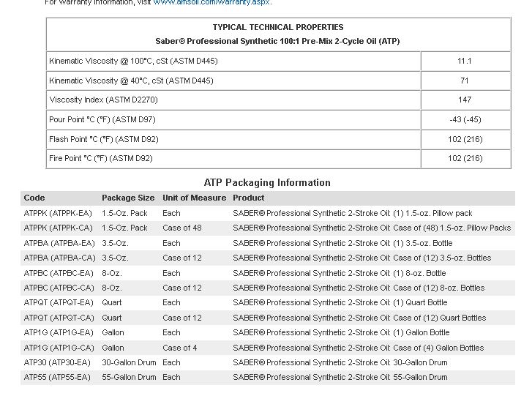Image resolution: width=532 pixels, height=396 pixels.
Task: Click the ATP1G (ATP1G-CA) code cell
Action: [59, 348]
